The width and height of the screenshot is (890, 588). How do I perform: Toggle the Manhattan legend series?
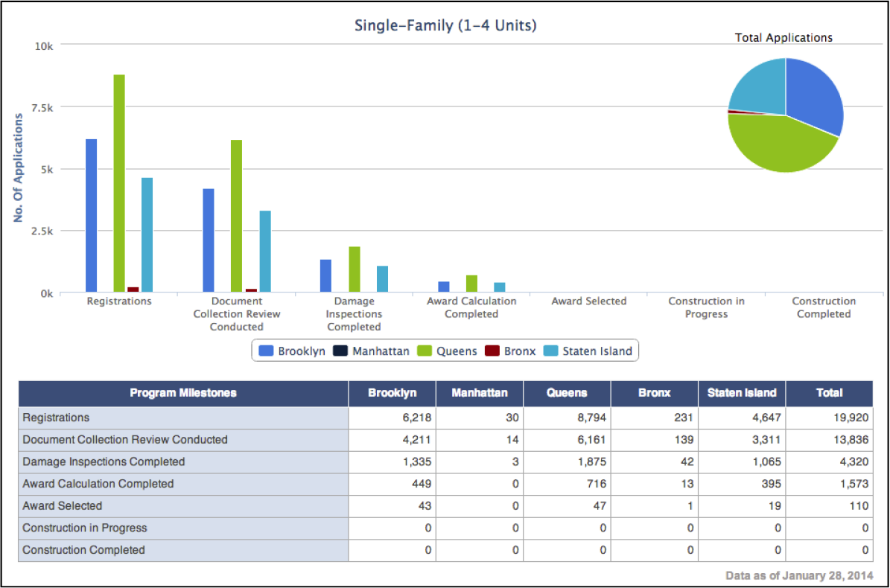(370, 351)
